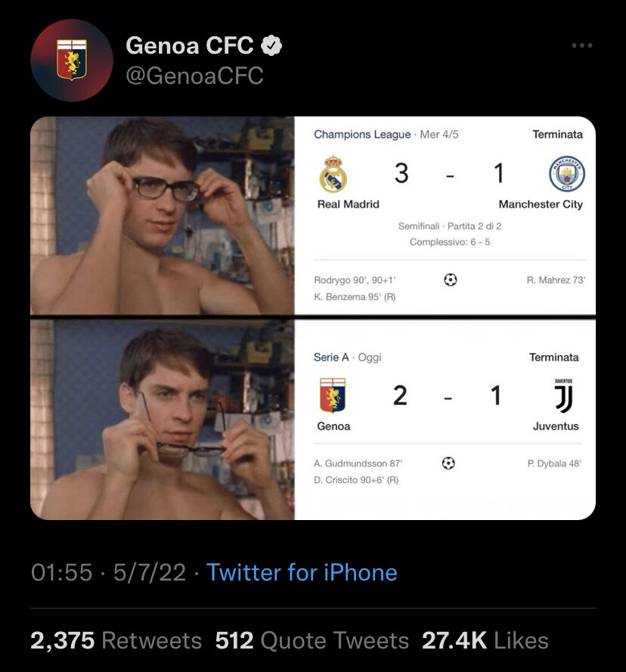626x672 pixels.
Task: Open the three-dot more options menu
Action: pos(581,46)
